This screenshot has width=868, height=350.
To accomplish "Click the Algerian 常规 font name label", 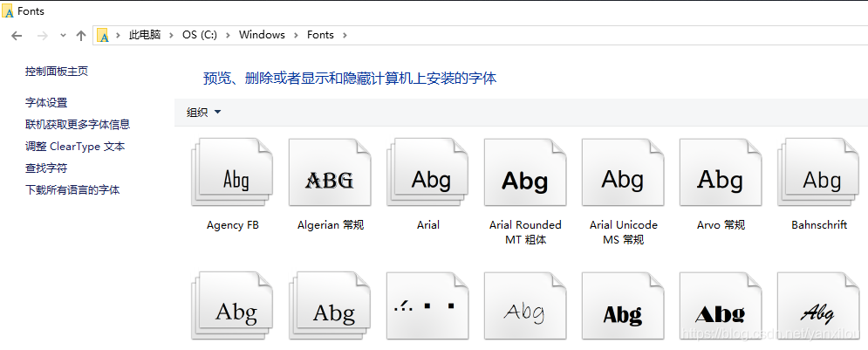I will [331, 225].
